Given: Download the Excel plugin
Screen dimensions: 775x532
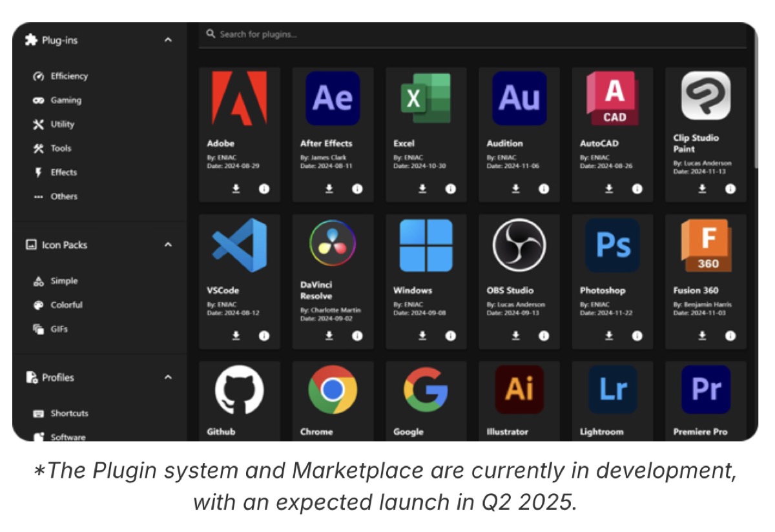Looking at the screenshot, I should point(422,189).
